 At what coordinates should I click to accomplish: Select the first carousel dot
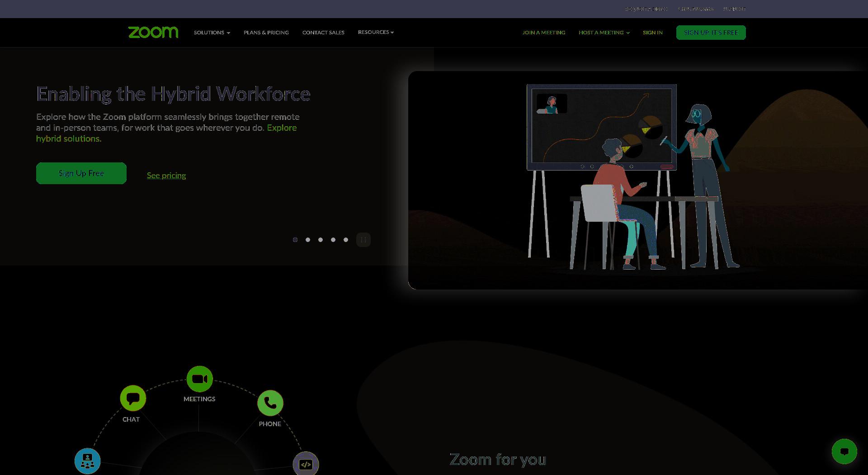click(x=295, y=240)
